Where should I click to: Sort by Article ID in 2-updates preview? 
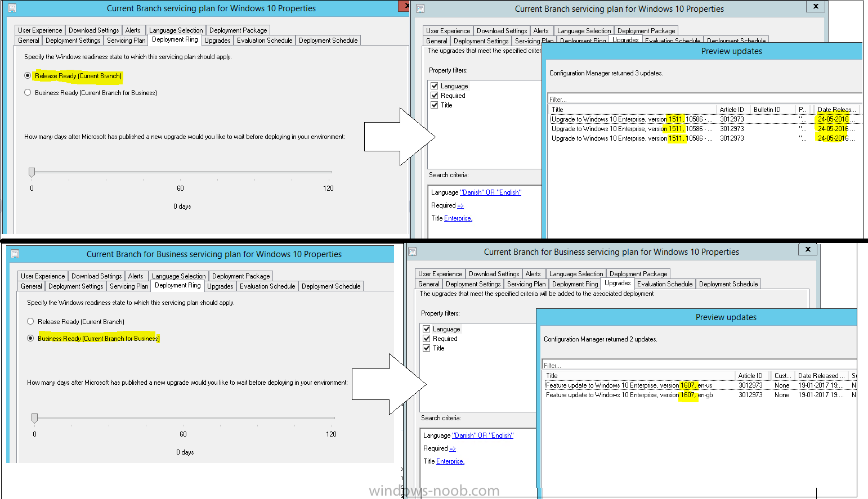point(753,376)
